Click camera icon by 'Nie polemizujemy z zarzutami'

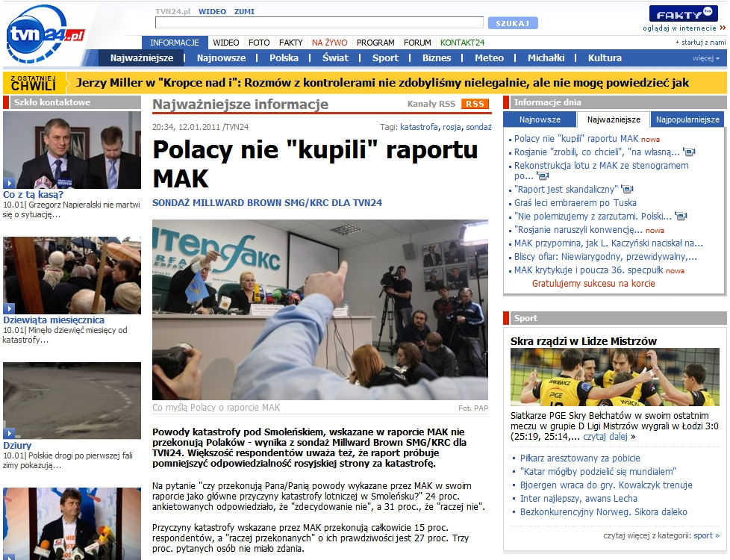point(681,217)
